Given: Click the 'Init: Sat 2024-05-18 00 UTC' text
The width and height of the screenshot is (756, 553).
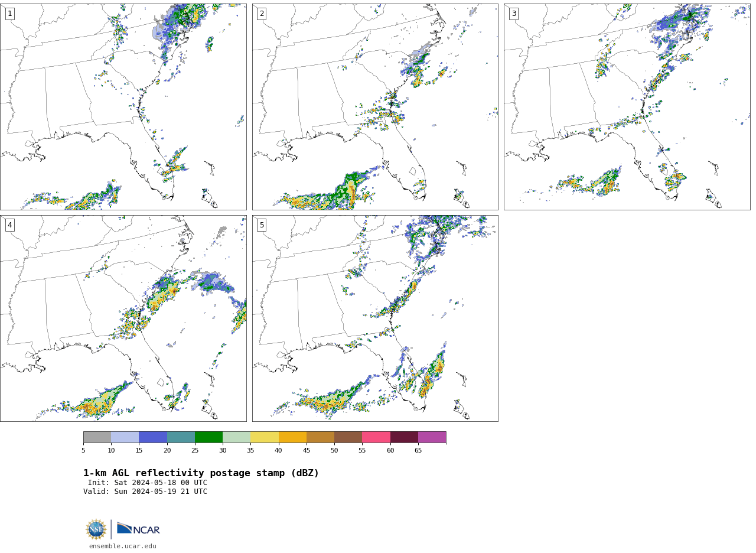Looking at the screenshot, I should pos(148,483).
